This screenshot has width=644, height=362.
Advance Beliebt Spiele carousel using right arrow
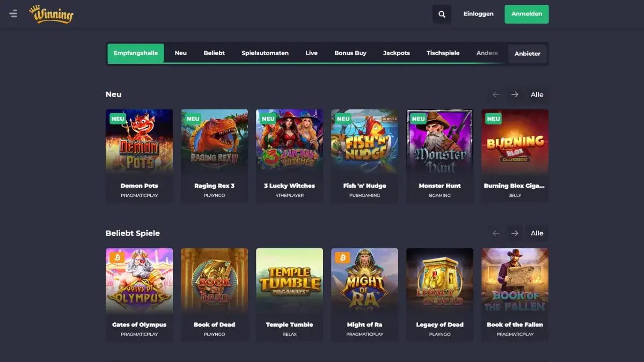(x=515, y=233)
